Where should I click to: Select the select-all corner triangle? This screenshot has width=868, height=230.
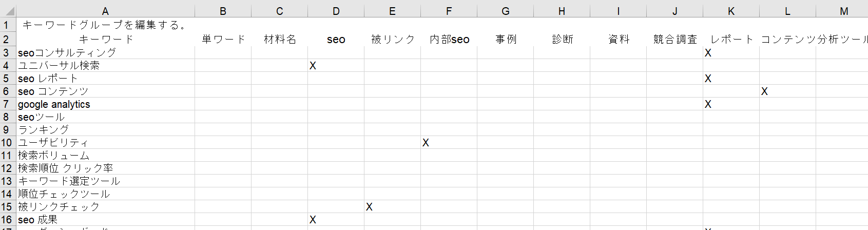tap(8, 11)
